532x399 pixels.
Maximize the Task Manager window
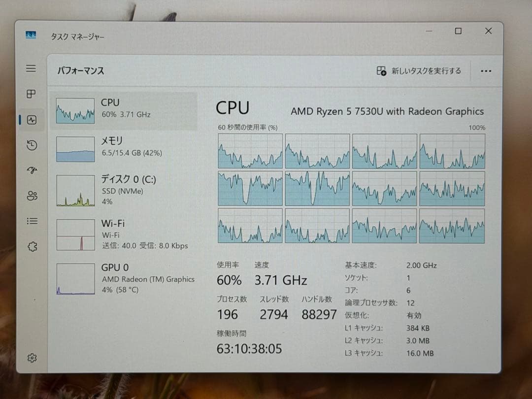458,31
